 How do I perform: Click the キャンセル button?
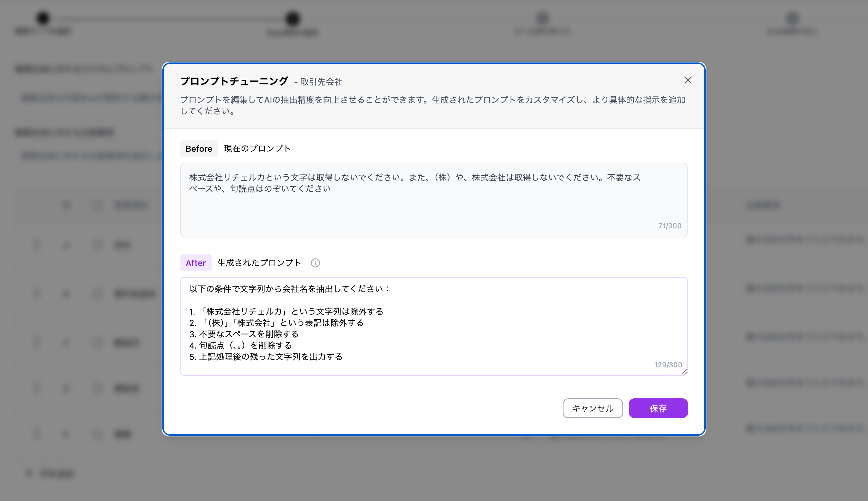coord(592,408)
